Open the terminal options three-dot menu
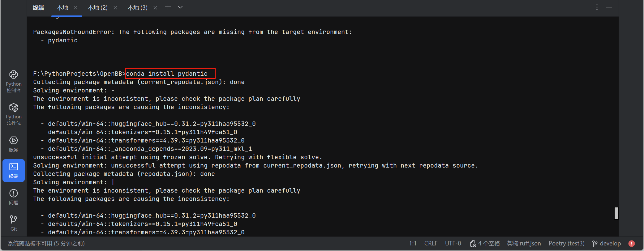This screenshot has width=644, height=251. (x=597, y=7)
